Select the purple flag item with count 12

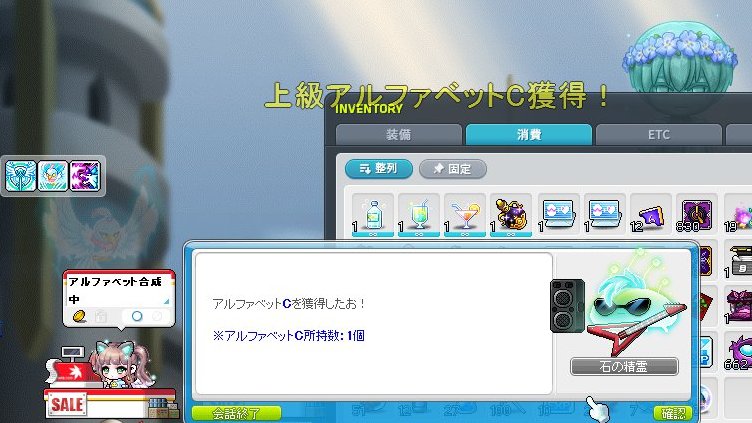(x=649, y=214)
